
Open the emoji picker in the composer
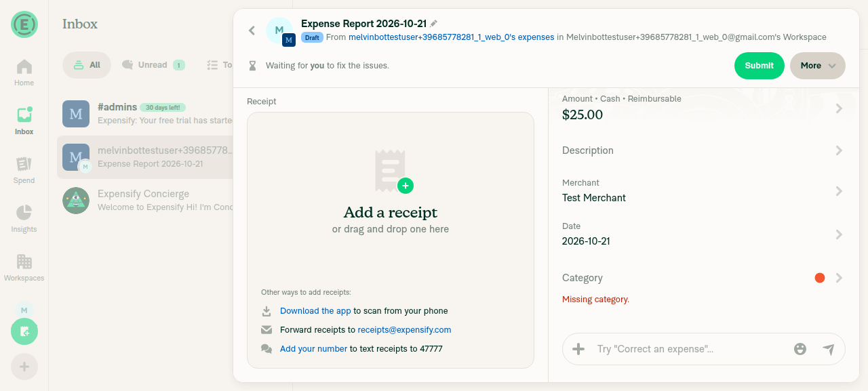point(800,349)
